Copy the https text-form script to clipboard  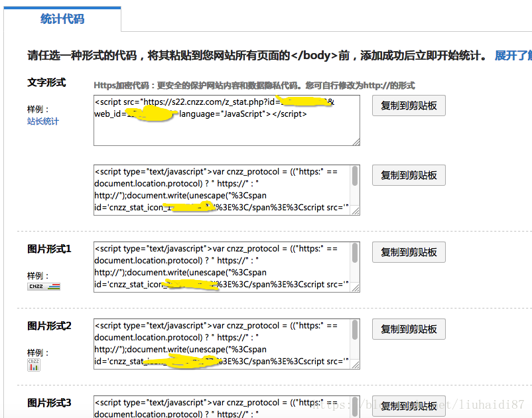coord(409,105)
